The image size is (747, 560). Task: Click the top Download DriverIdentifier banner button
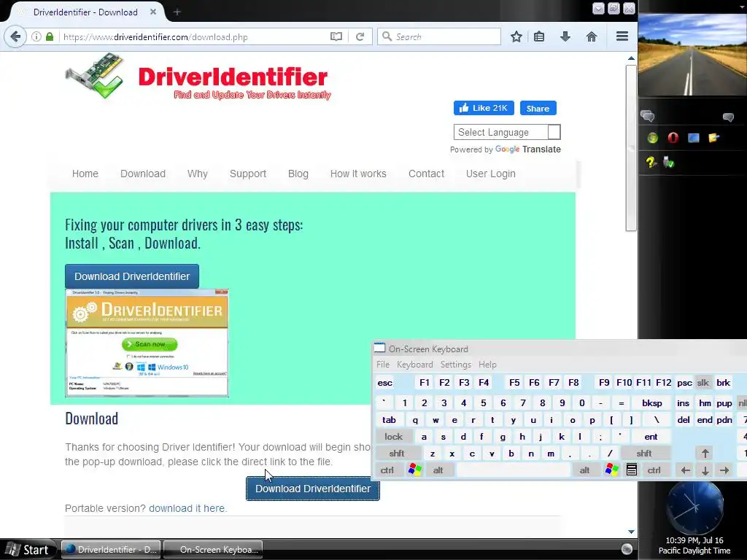pos(132,276)
